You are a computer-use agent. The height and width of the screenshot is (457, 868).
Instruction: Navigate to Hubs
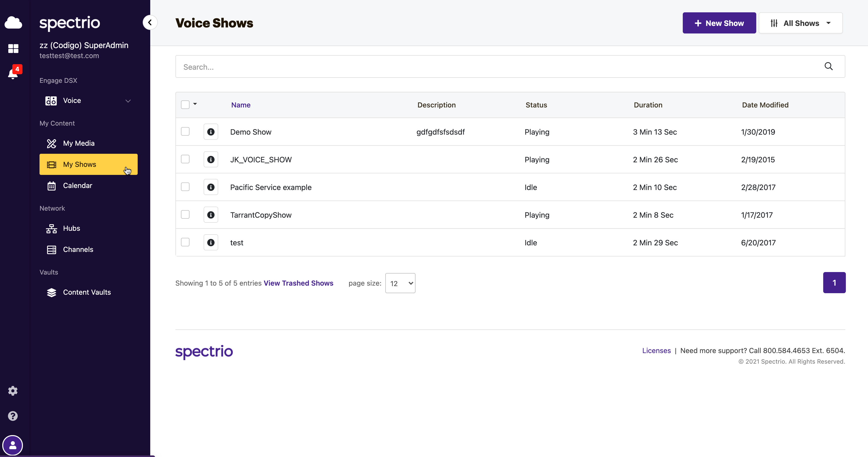pyautogui.click(x=88, y=228)
